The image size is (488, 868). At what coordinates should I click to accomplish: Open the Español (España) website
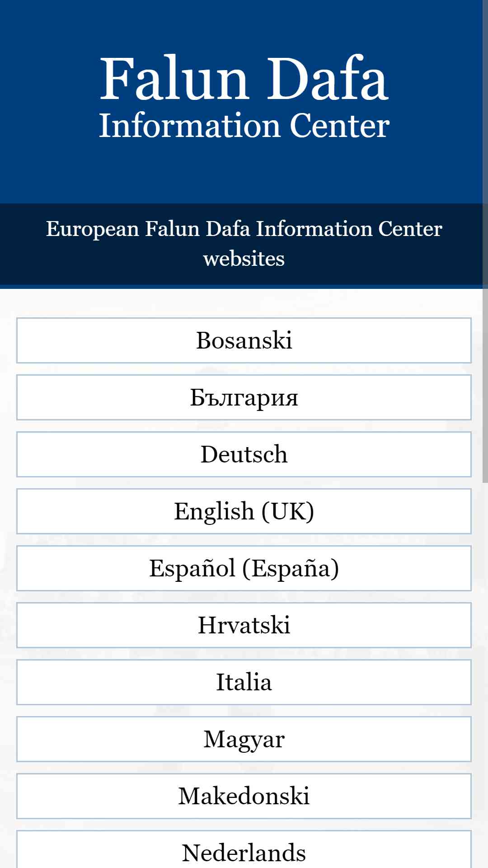(244, 568)
